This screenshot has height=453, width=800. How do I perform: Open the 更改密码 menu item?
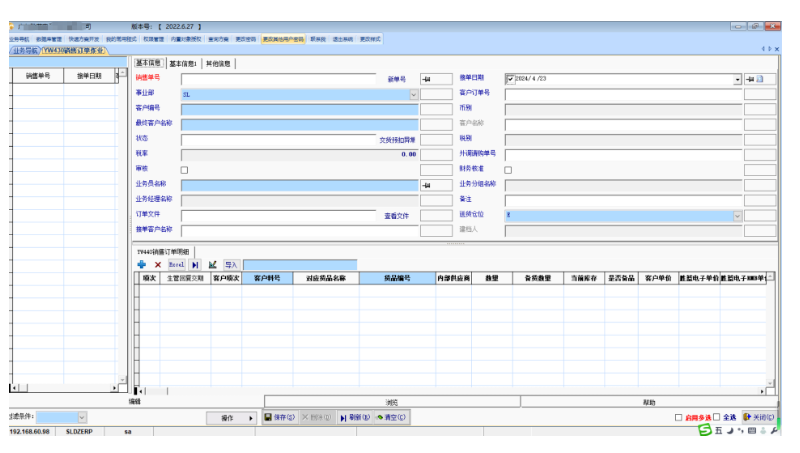245,39
